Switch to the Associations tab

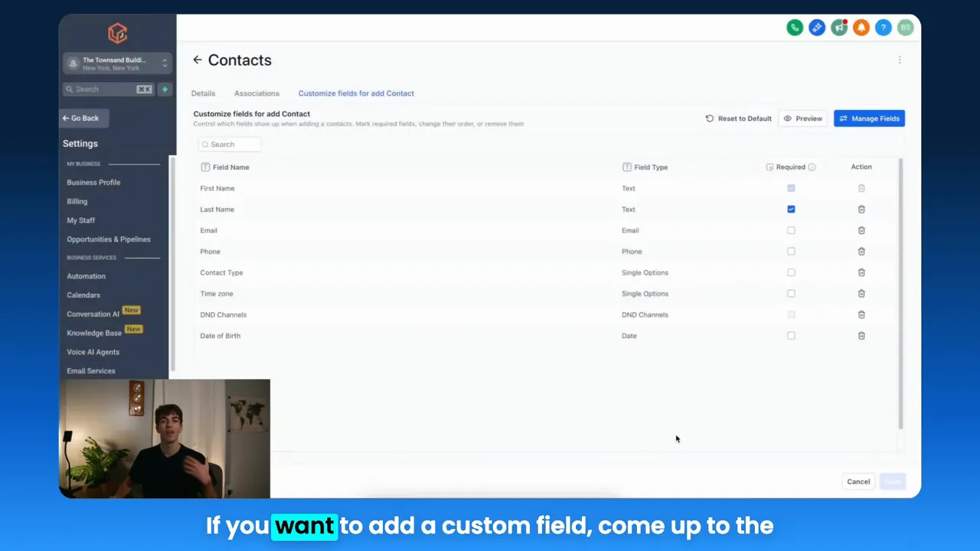256,93
